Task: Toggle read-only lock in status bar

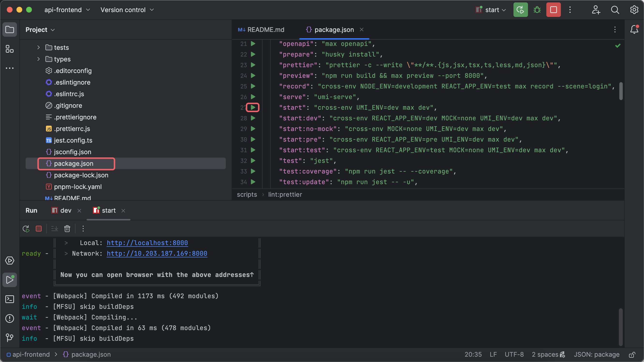Action: (632, 355)
